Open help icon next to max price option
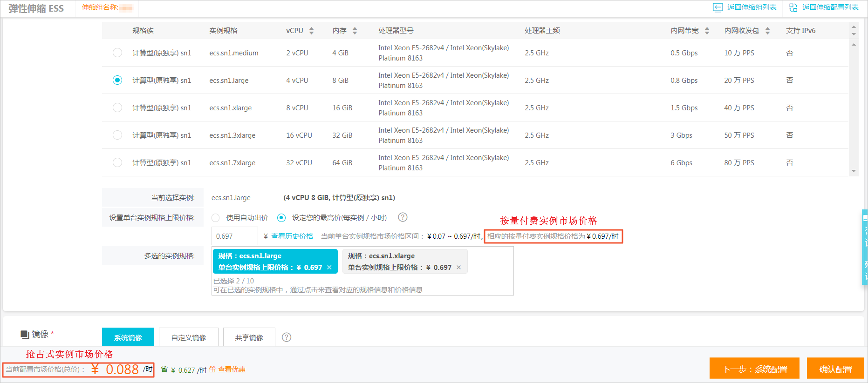This screenshot has height=383, width=868. (x=403, y=217)
